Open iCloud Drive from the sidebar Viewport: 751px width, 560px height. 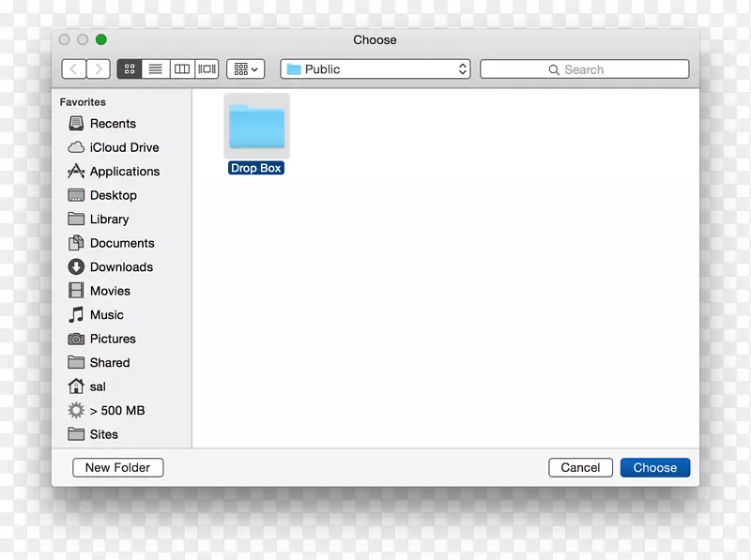pos(120,147)
